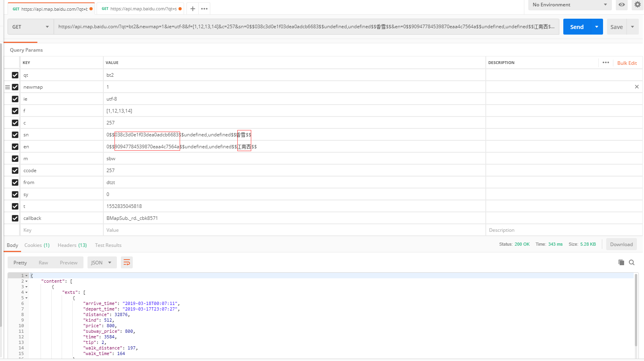This screenshot has width=644, height=361.
Task: Click the response body vertical scrollbar
Action: 636,310
